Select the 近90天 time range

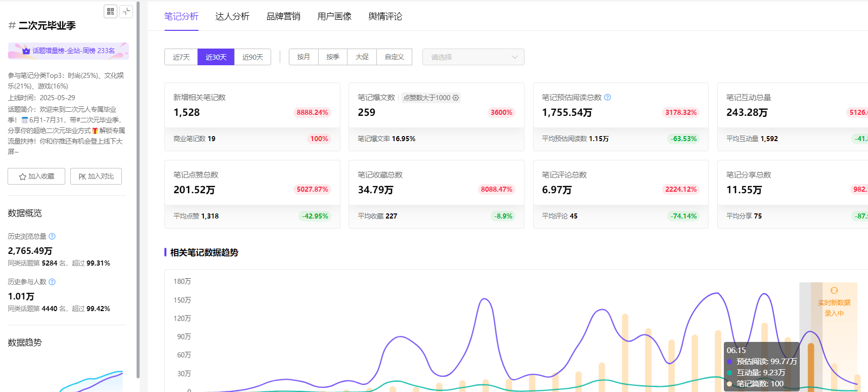tap(252, 57)
